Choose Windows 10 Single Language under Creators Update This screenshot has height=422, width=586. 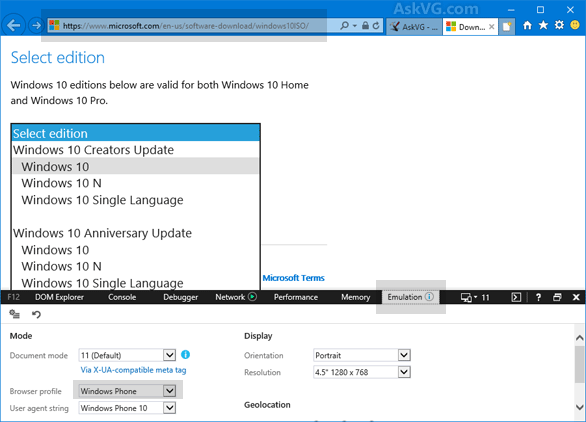click(x=135, y=200)
